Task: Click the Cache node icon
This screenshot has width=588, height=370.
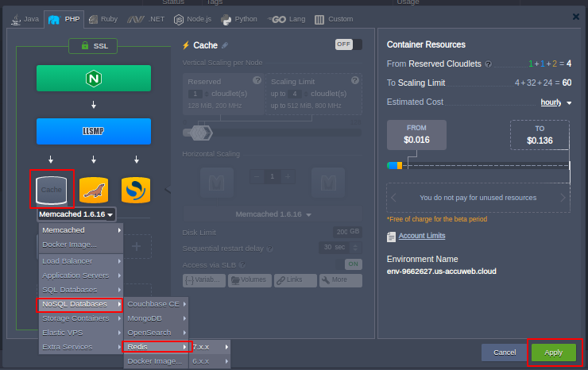Action: click(52, 190)
